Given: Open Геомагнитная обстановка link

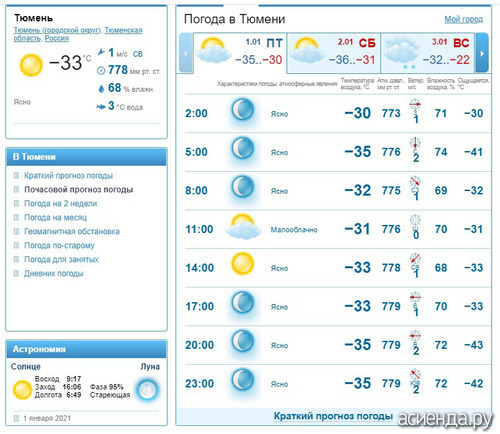Looking at the screenshot, I should tap(72, 231).
